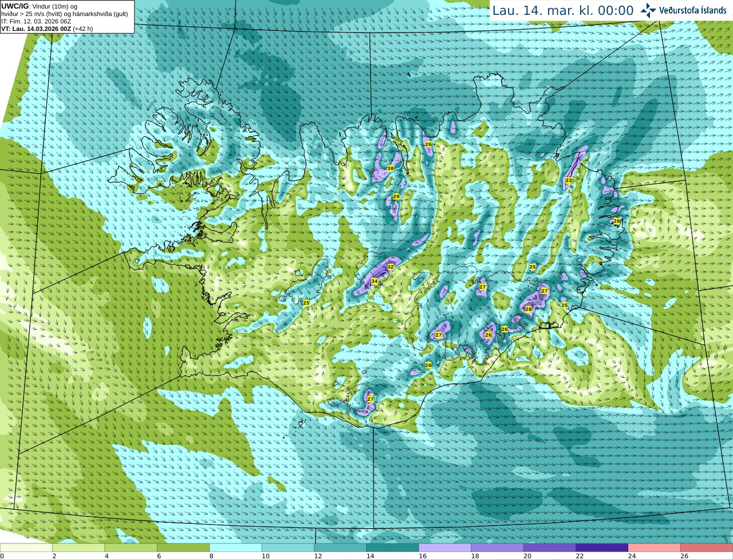
Task: Click the yellow gust label 32
Action: coord(391,267)
